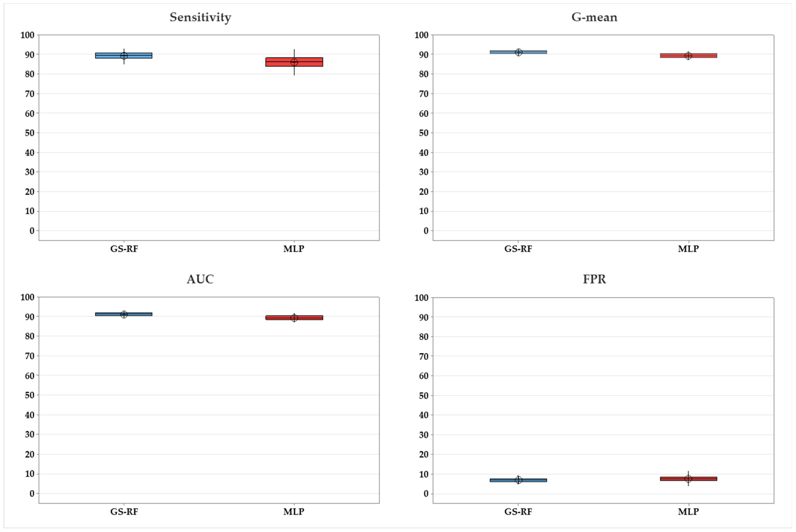The image size is (796, 532).
Task: Click GS-RF label under the Sensitivity chart
Action: [124, 249]
